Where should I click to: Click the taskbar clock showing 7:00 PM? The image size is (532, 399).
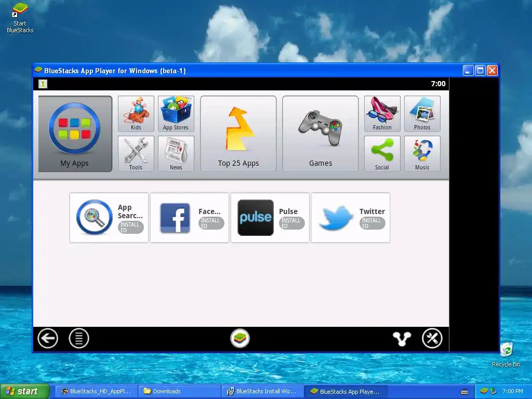513,391
